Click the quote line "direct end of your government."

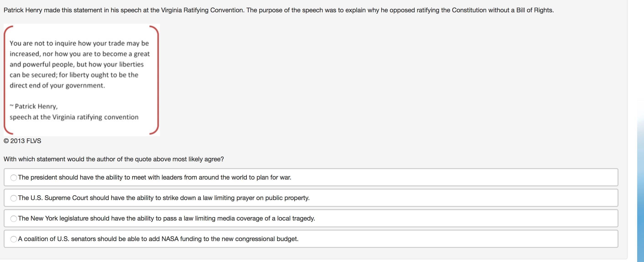(57, 85)
